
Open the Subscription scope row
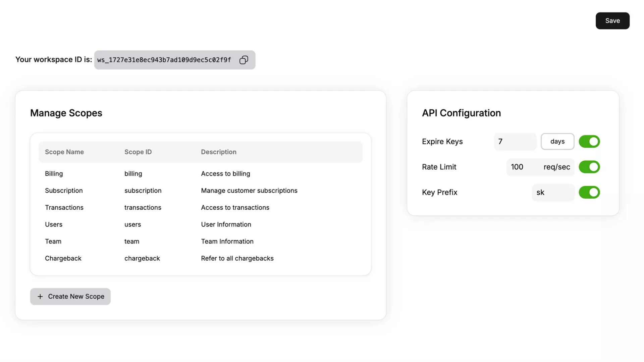click(x=200, y=191)
